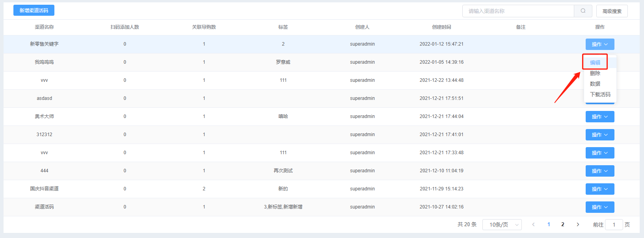Viewport: 644px width, 238px height.
Task: Expand 操作 dropdown for 奥术大师 row
Action: point(599,117)
